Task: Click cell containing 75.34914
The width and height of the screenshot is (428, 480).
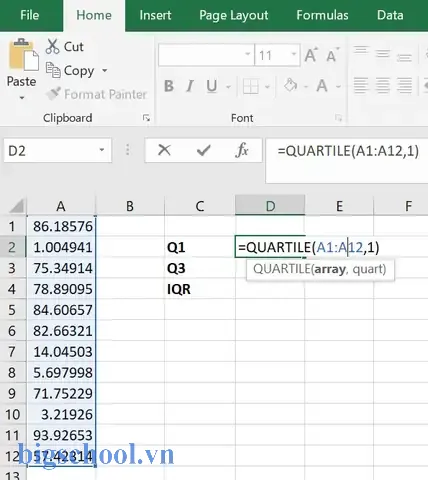Action: (x=61, y=268)
